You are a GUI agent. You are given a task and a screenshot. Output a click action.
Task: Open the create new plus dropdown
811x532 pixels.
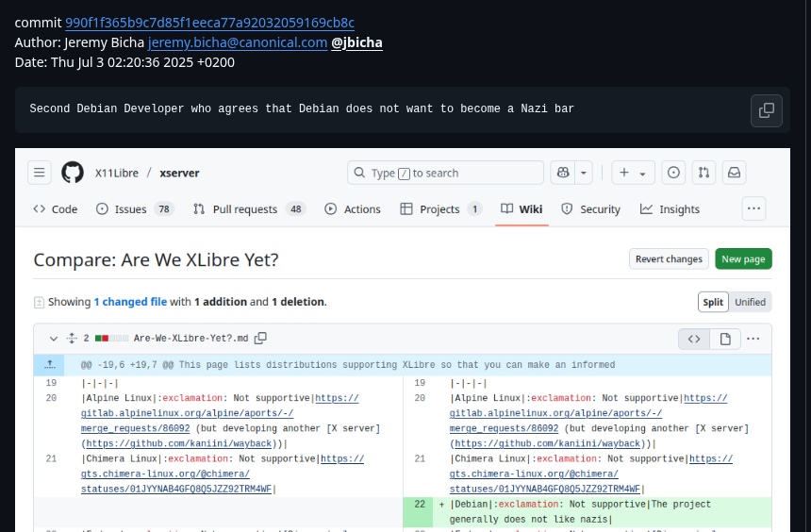(x=633, y=173)
